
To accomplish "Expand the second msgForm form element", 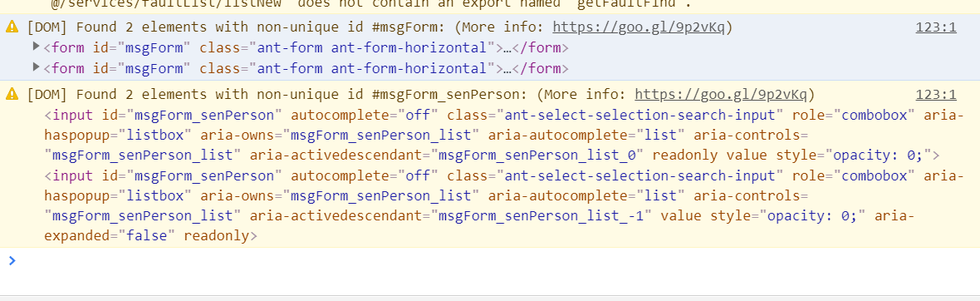I will point(37,67).
